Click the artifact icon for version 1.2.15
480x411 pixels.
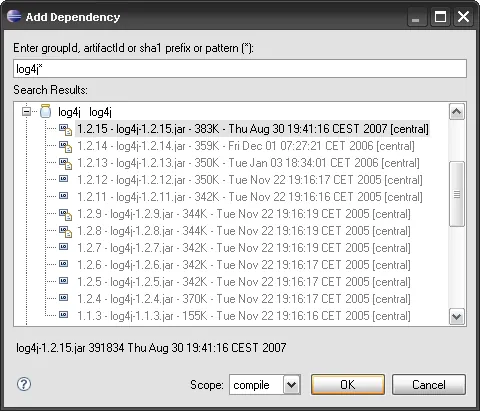coord(65,129)
